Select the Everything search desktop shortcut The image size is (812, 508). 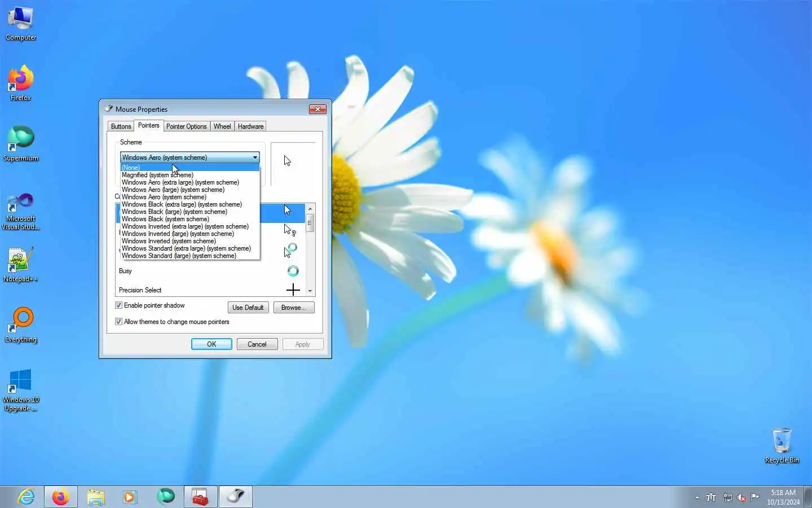tap(21, 325)
